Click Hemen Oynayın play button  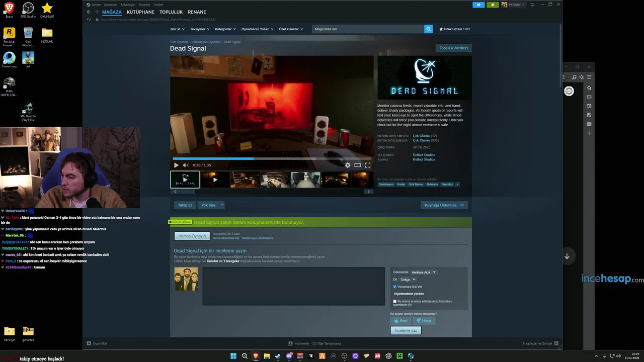192,236
